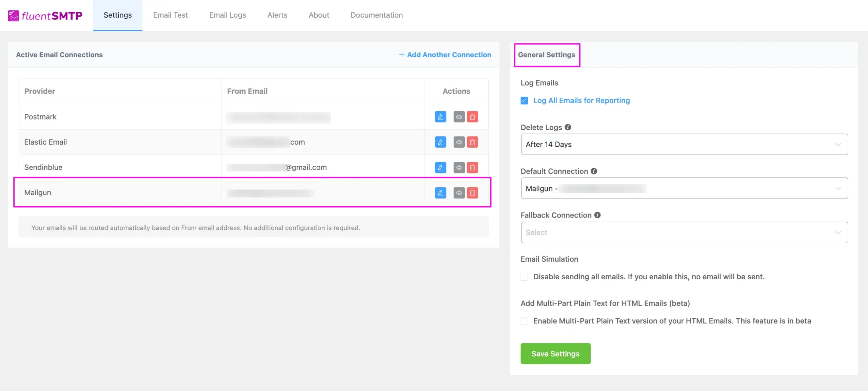Click the Mailgun provider name

(x=38, y=192)
